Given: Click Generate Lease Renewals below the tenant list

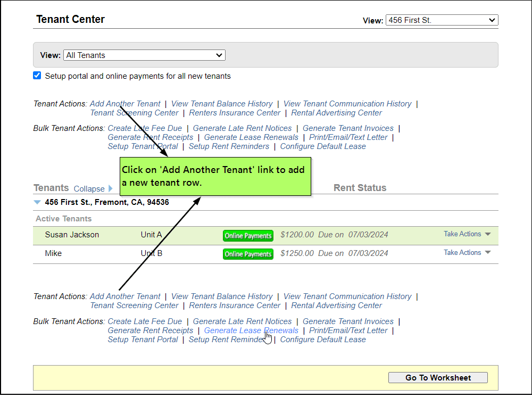Looking at the screenshot, I should (251, 330).
